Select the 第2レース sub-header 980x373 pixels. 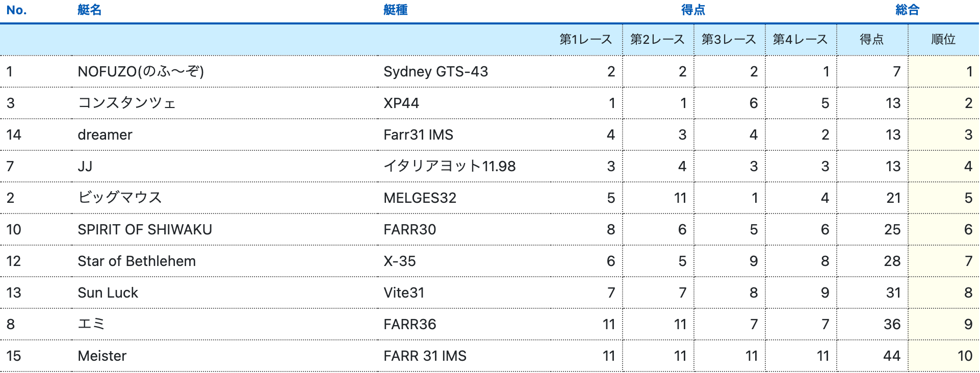(657, 40)
